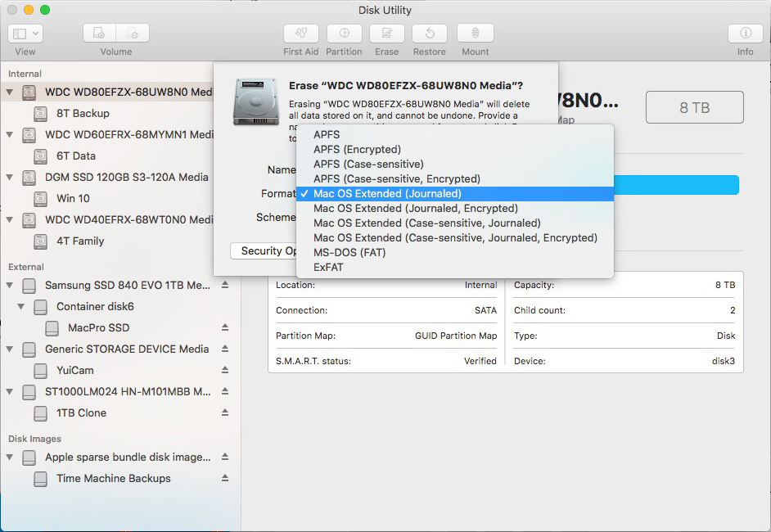Click the Erase toolbar icon
This screenshot has height=532, width=771.
[387, 34]
